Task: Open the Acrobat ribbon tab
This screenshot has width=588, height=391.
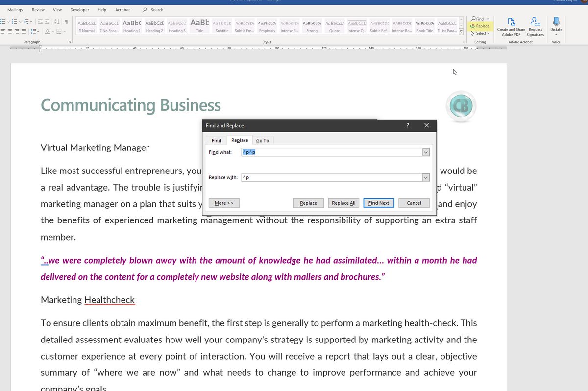Action: coord(122,10)
